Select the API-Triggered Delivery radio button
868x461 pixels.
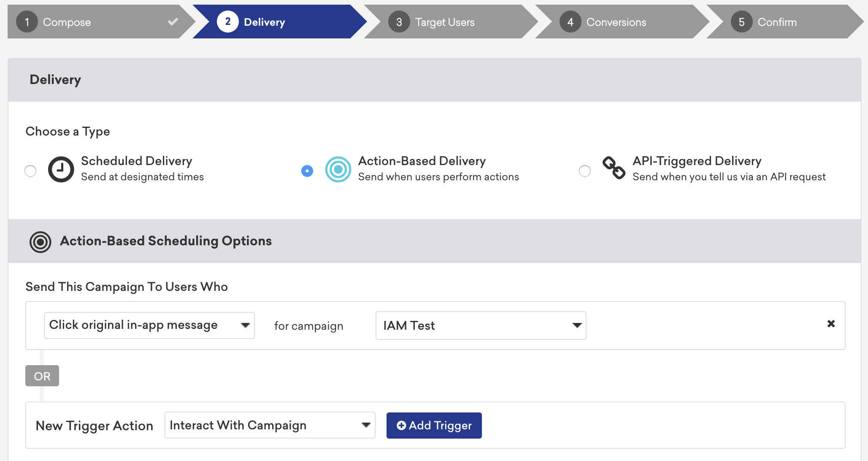[x=585, y=171]
